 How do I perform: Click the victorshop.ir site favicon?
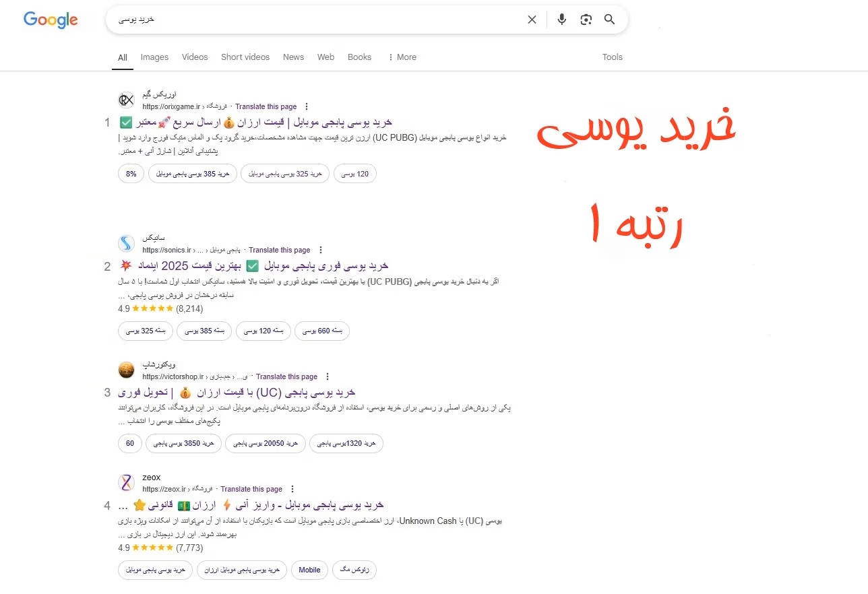coord(126,370)
